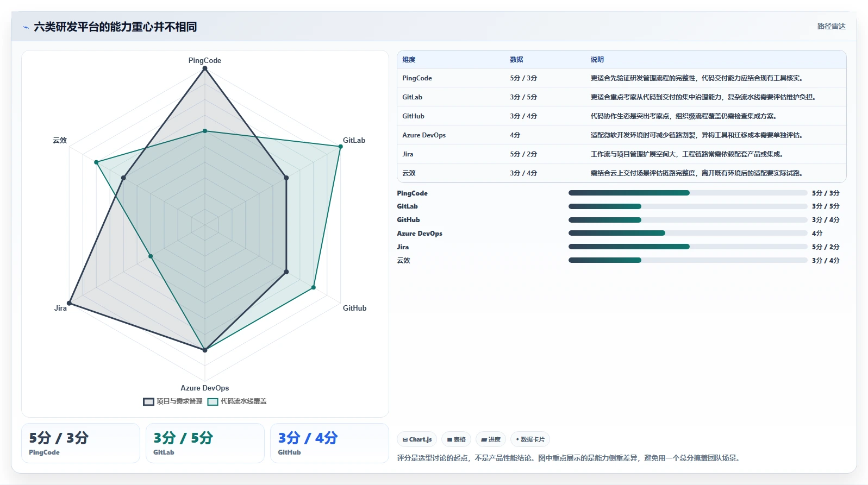
Task: Click the 5分 / 2分 value after the Jira progress bar
Action: (826, 247)
